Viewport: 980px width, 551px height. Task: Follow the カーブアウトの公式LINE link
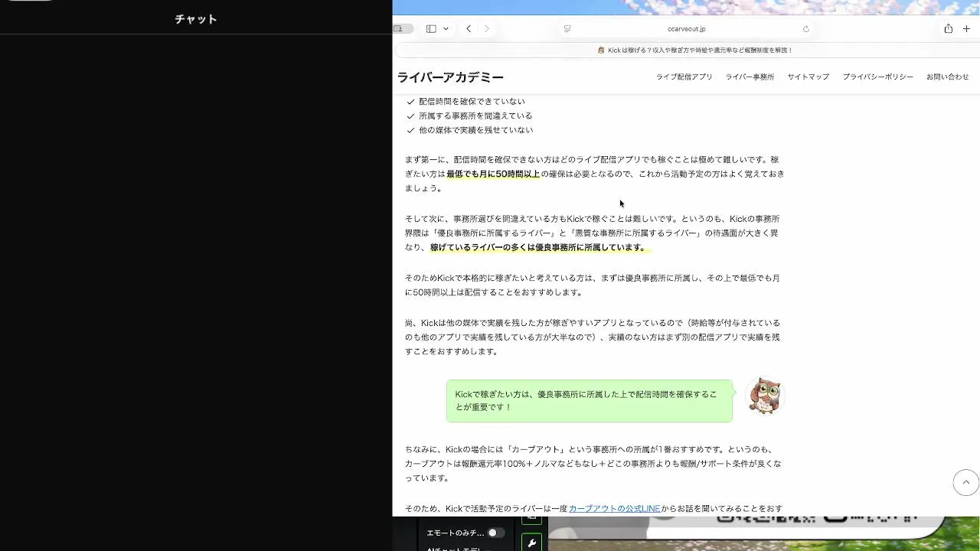pyautogui.click(x=614, y=509)
